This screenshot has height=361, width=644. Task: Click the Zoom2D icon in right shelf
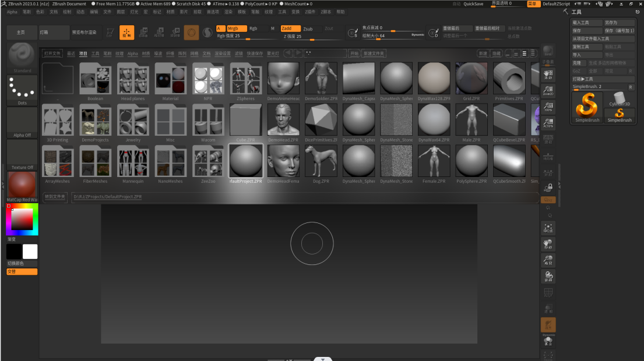(x=548, y=90)
